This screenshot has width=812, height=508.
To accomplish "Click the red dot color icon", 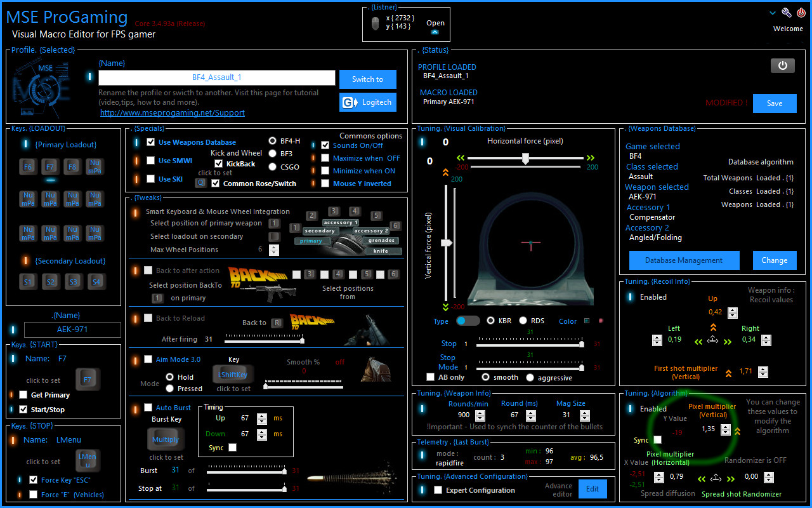I will coord(600,321).
